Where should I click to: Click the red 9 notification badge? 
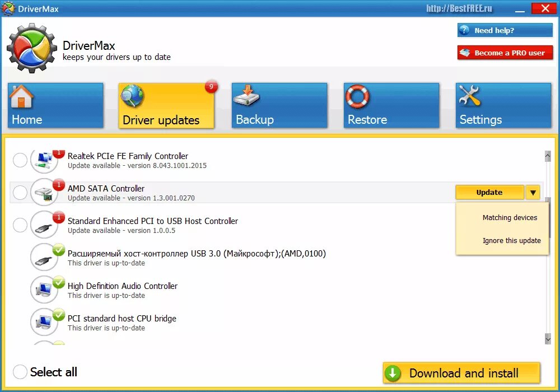211,86
